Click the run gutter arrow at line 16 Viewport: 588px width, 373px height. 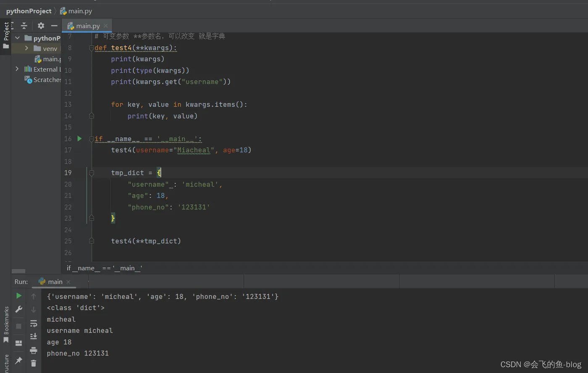tap(79, 138)
